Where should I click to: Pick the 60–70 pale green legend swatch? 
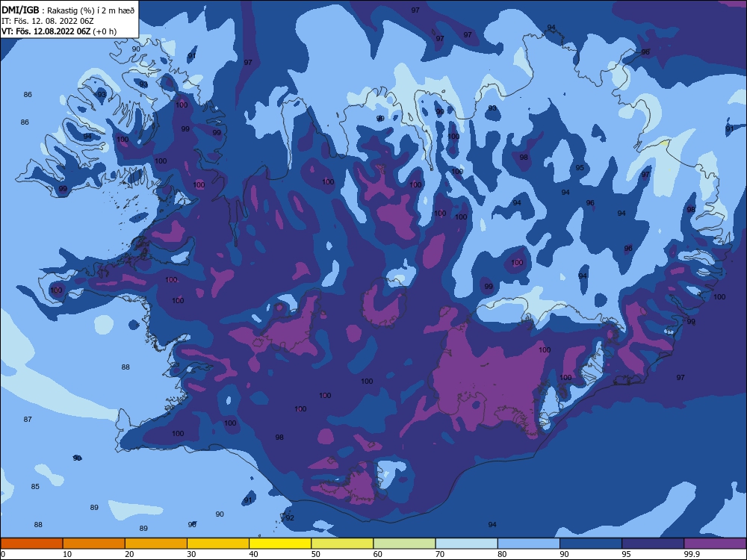pos(404,544)
